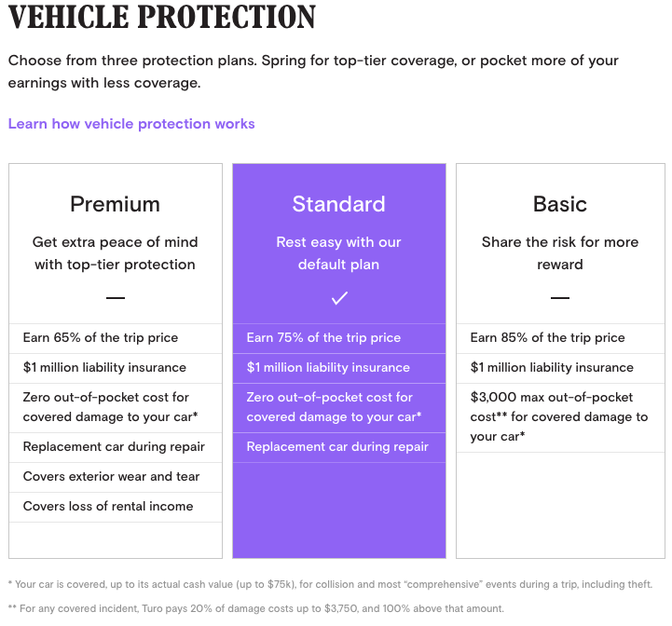
Task: Click Zero out-of-pocket cost row in Premium
Action: 116,407
